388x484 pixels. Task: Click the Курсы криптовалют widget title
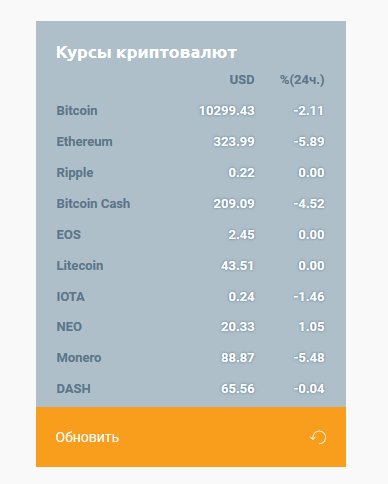point(146,53)
